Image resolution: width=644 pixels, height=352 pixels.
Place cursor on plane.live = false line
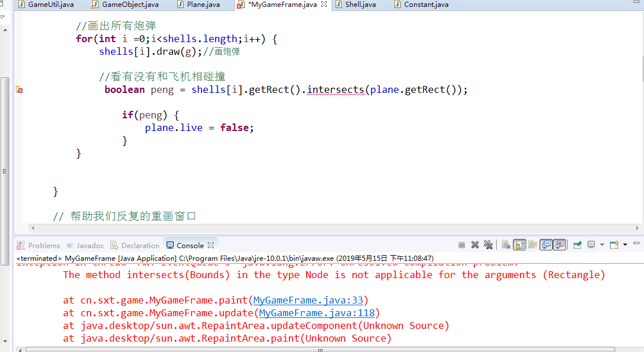pyautogui.click(x=199, y=128)
